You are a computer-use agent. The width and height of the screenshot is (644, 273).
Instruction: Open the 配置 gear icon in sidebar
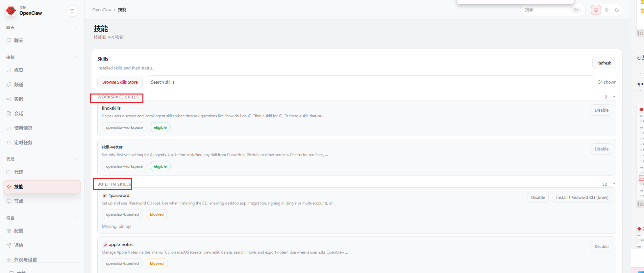click(9, 231)
